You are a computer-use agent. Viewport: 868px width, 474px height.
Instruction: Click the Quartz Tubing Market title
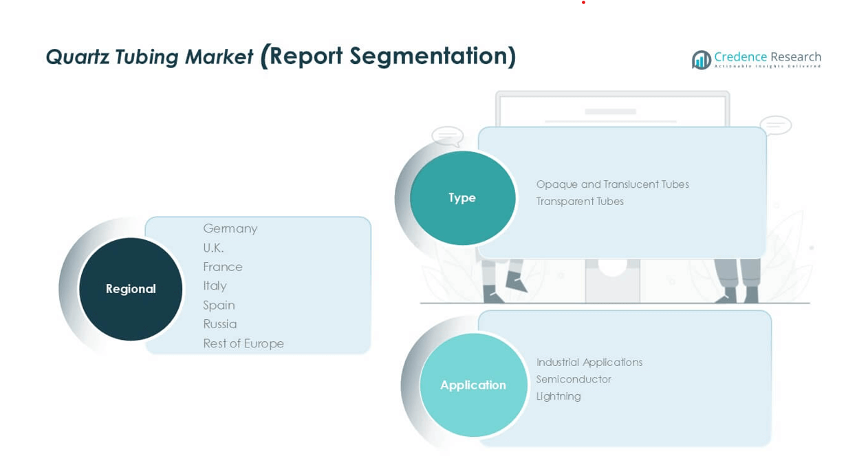[x=149, y=56]
